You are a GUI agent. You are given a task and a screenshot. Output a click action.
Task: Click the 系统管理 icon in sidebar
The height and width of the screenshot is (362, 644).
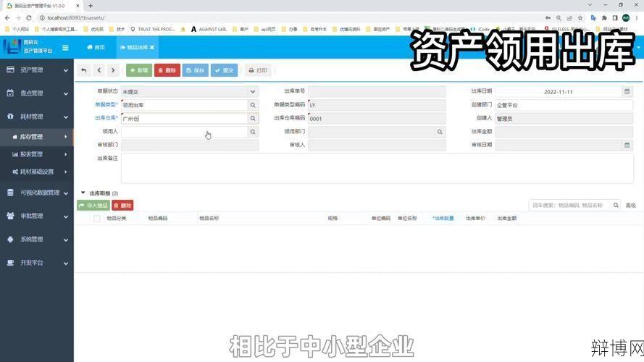click(10, 239)
